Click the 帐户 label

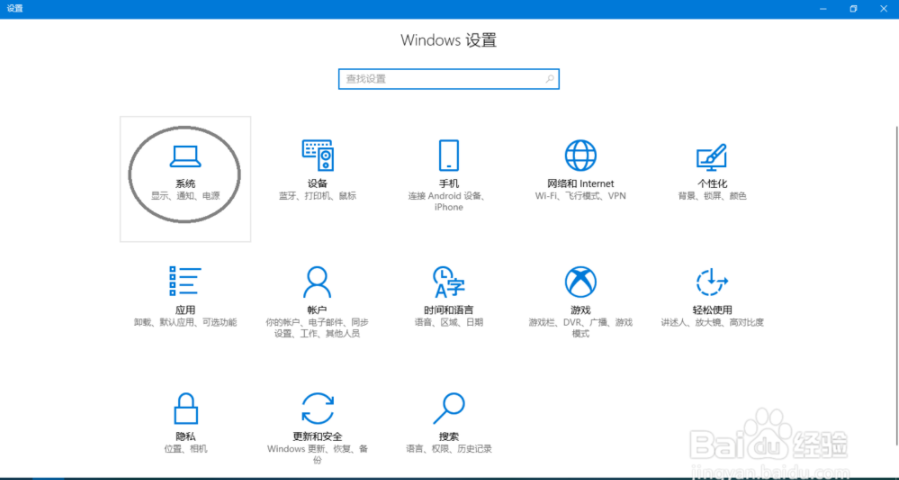(317, 310)
